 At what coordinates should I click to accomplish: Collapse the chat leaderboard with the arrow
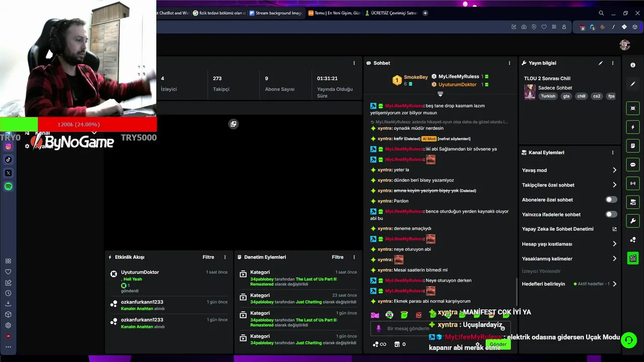coord(440,94)
